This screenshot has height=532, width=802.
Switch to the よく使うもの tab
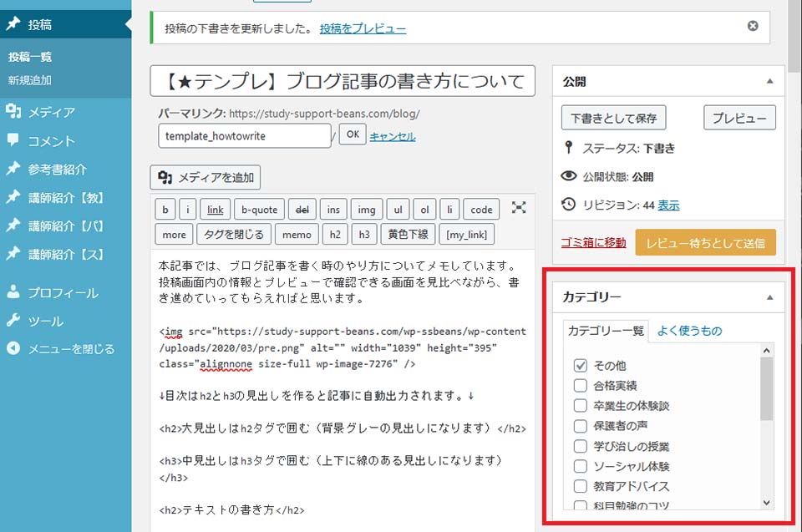[x=689, y=331]
